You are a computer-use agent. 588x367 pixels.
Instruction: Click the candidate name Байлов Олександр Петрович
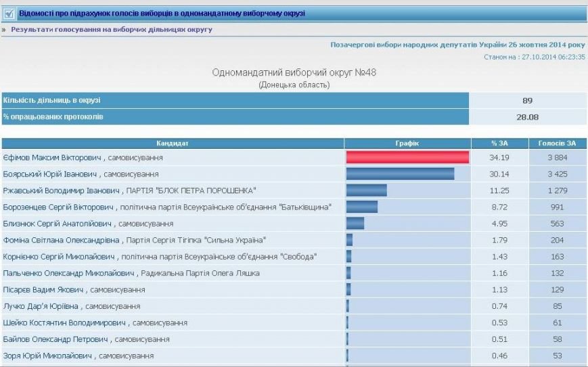[x=55, y=339]
